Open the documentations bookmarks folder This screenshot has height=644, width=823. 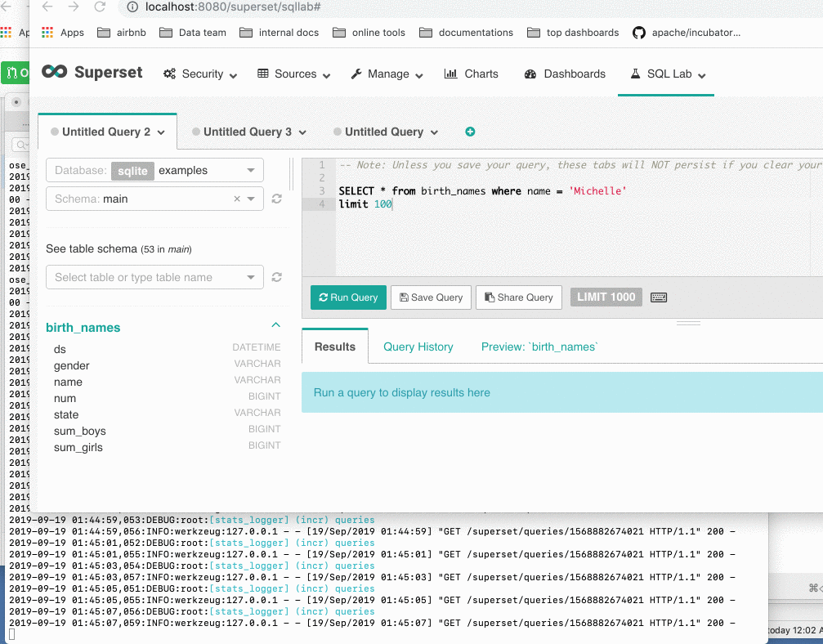[x=467, y=33]
